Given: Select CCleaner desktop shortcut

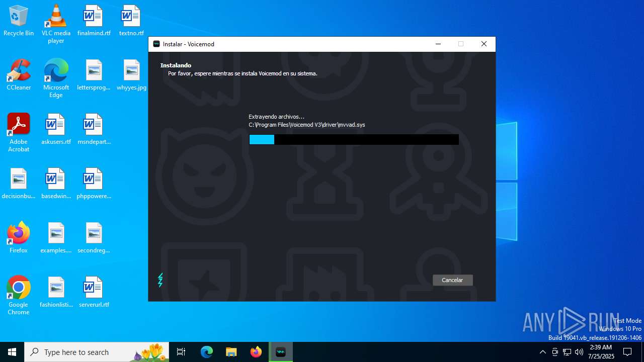Looking at the screenshot, I should click(19, 75).
